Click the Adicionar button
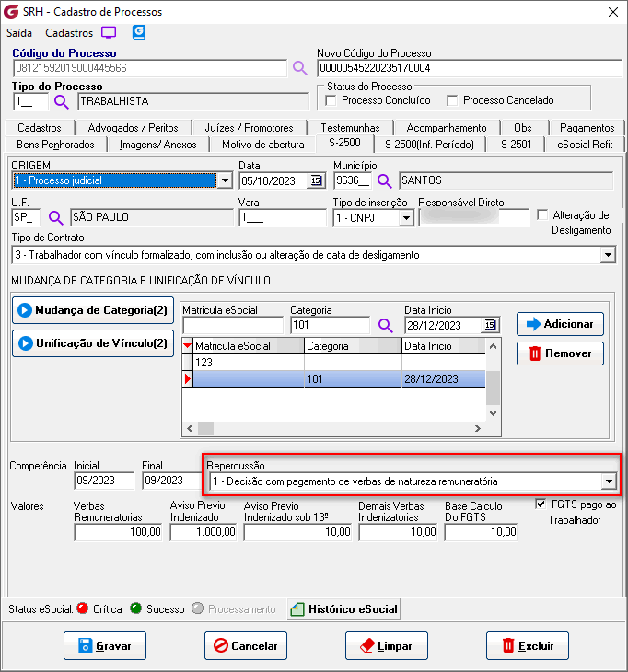This screenshot has width=628, height=672. 560,324
